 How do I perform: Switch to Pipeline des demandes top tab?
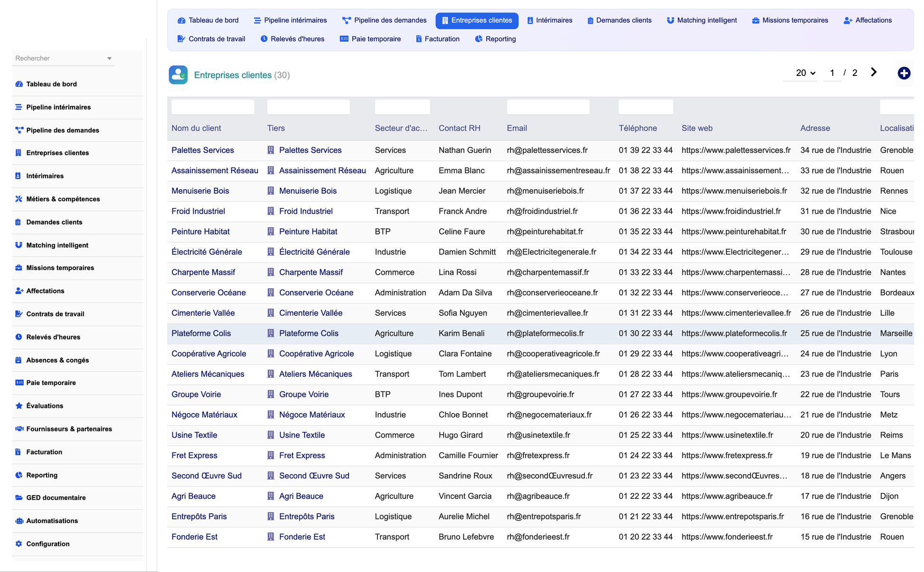pyautogui.click(x=385, y=20)
